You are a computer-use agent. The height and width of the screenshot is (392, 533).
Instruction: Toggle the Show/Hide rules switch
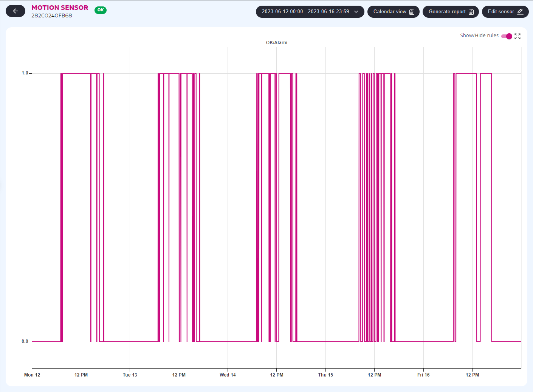[507, 36]
